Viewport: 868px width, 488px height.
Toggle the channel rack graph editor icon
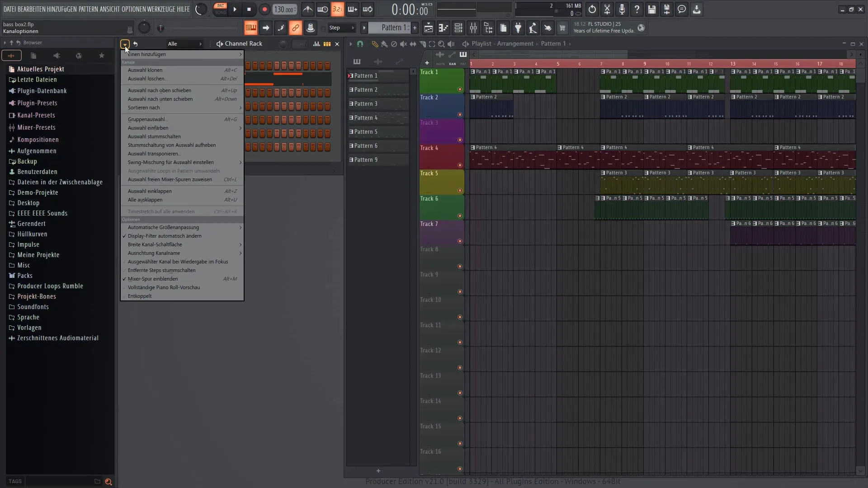[316, 44]
